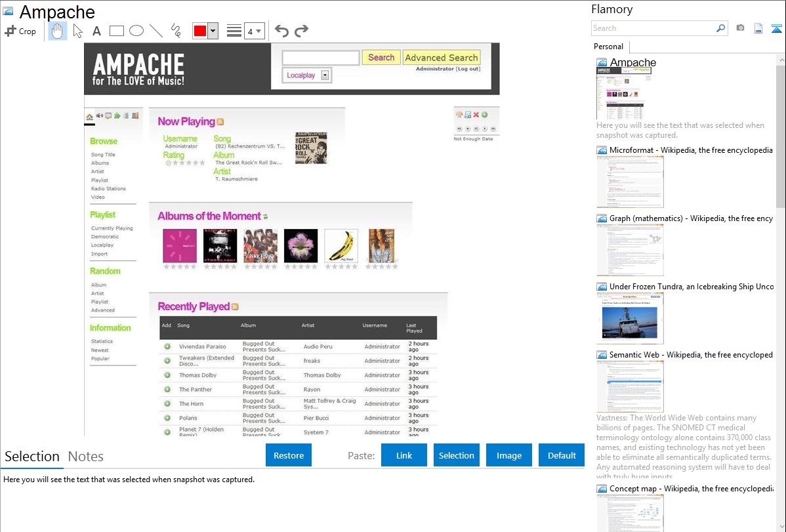Click the green add icon for The Horn
Image resolution: width=786 pixels, height=532 pixels.
point(167,403)
